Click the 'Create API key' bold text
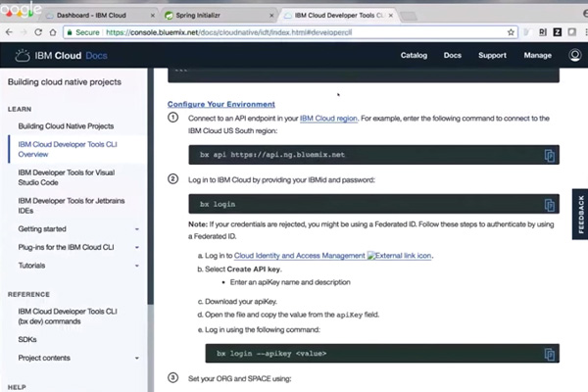588x392 pixels. point(253,269)
